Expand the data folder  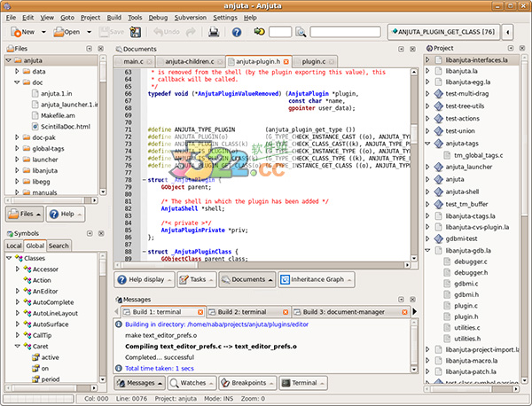point(17,71)
